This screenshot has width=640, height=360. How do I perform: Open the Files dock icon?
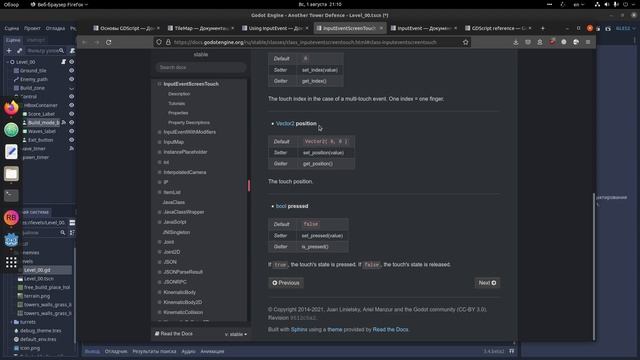pos(11,173)
